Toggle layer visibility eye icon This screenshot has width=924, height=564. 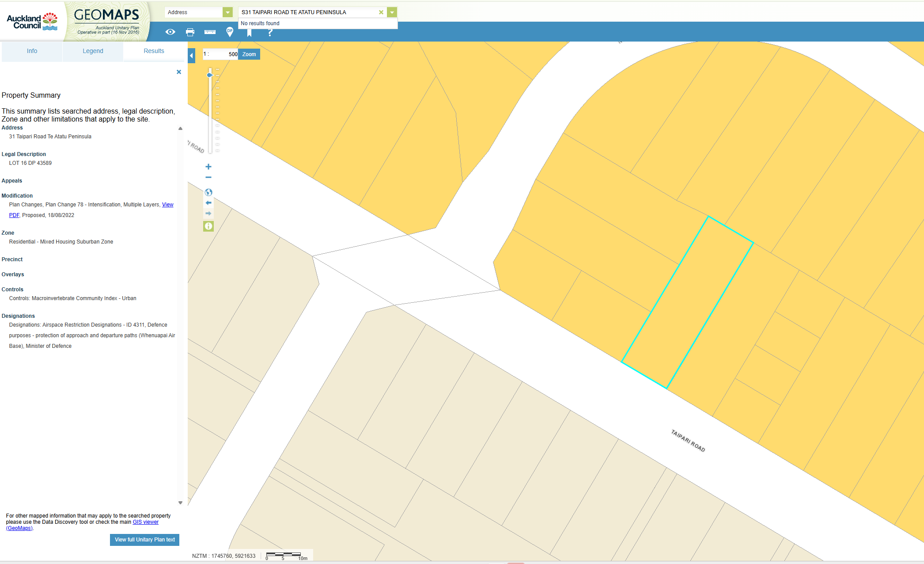tap(170, 32)
